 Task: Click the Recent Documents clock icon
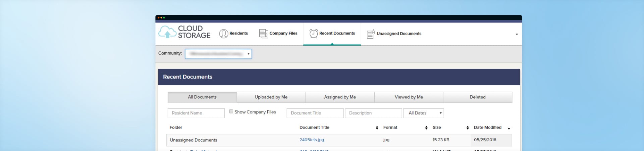(x=313, y=34)
